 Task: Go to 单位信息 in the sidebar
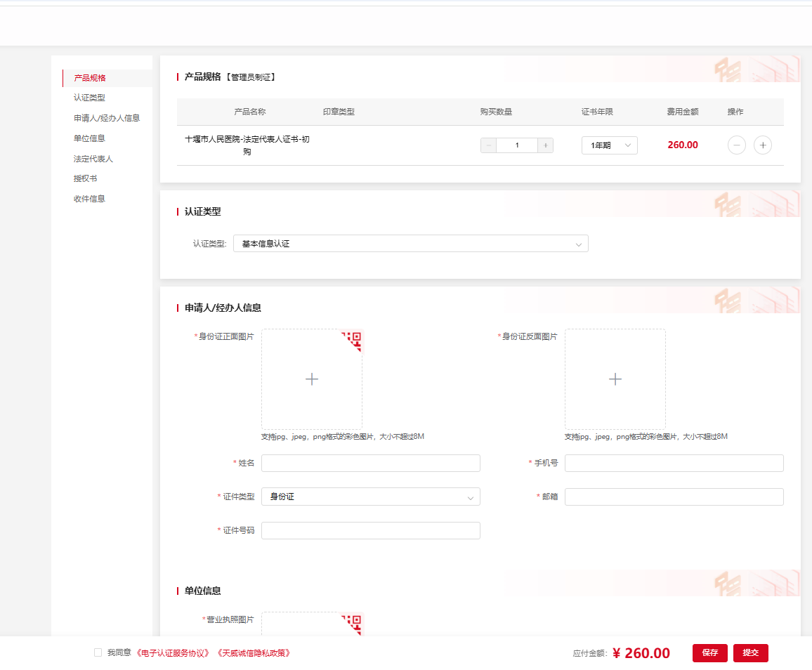click(89, 138)
